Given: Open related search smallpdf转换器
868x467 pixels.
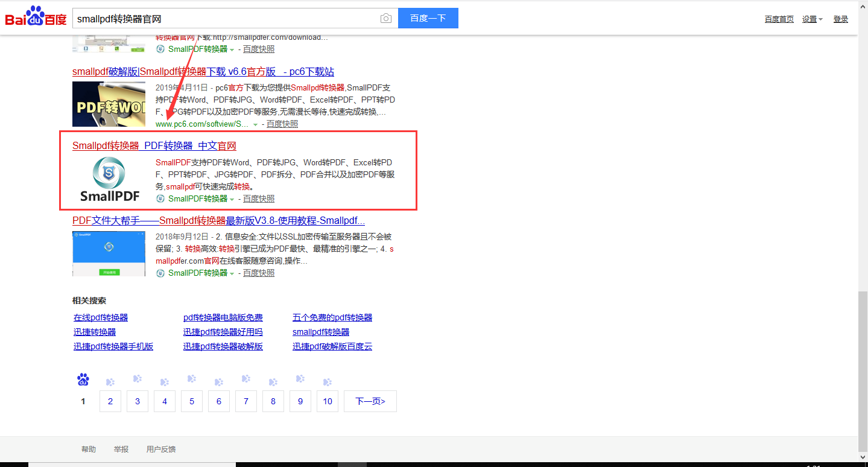Looking at the screenshot, I should (x=321, y=332).
